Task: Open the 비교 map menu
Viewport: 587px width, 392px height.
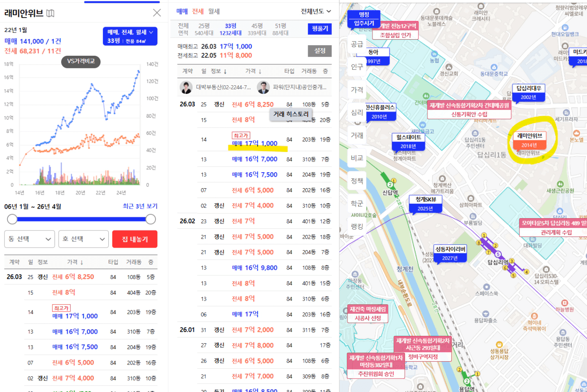Action: tap(357, 158)
